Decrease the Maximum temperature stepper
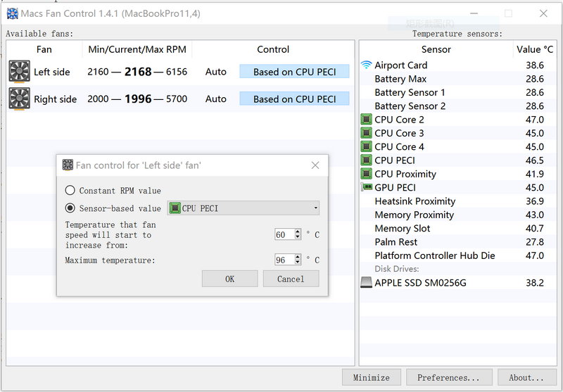Image resolution: width=563 pixels, height=392 pixels. tap(298, 263)
